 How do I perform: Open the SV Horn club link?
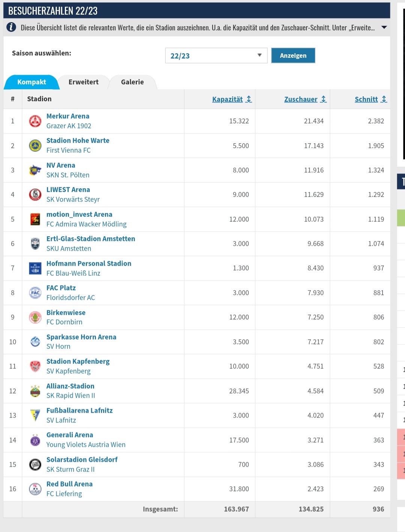(58, 346)
